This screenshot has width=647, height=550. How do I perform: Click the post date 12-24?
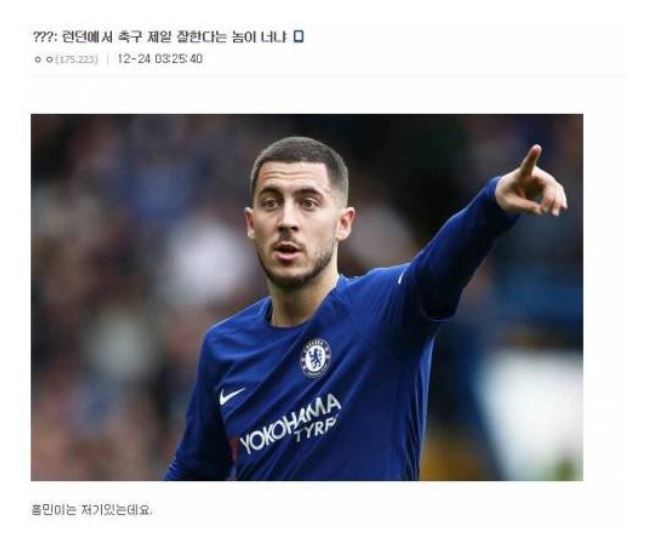134,59
